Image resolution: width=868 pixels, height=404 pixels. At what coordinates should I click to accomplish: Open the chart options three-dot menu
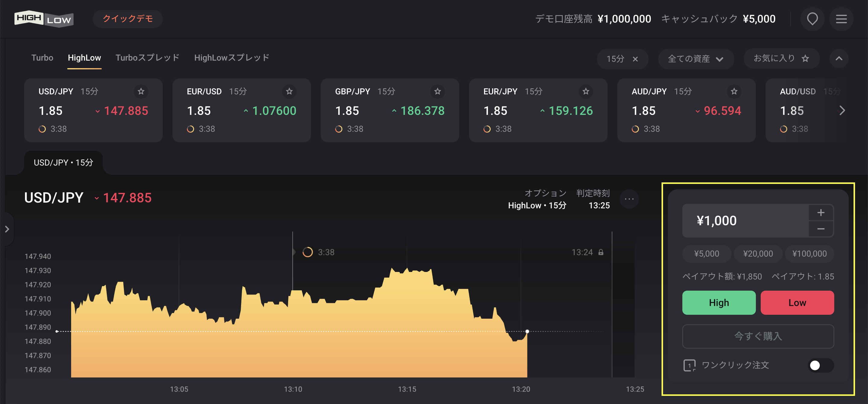tap(629, 199)
